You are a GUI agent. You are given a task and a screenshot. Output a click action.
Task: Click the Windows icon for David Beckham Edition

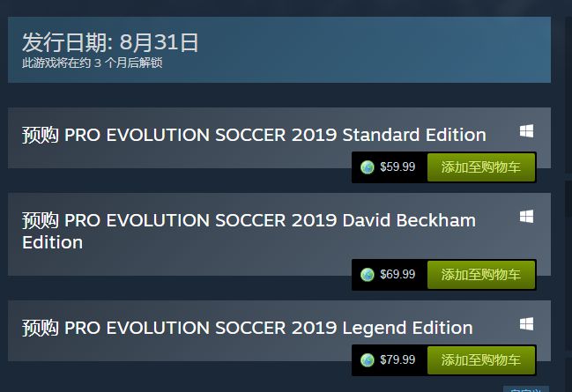(526, 217)
